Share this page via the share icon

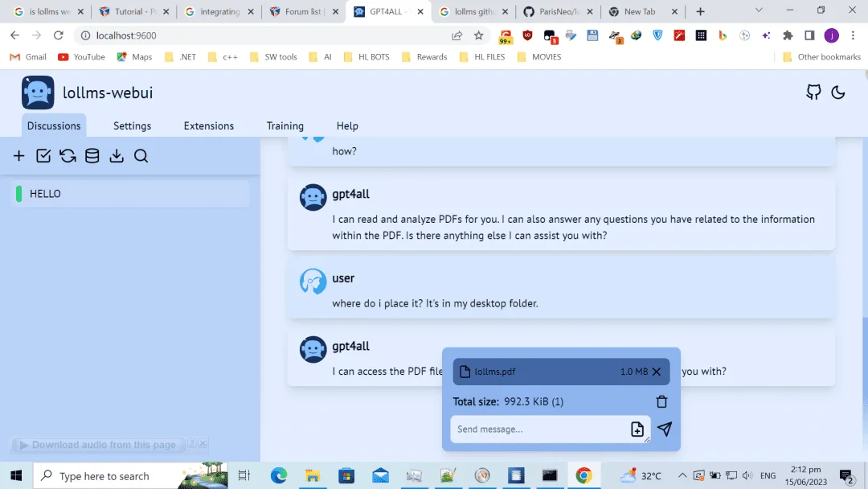coord(457,35)
